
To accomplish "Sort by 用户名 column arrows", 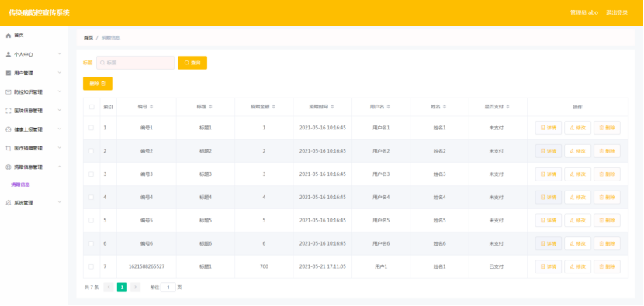I will click(388, 107).
